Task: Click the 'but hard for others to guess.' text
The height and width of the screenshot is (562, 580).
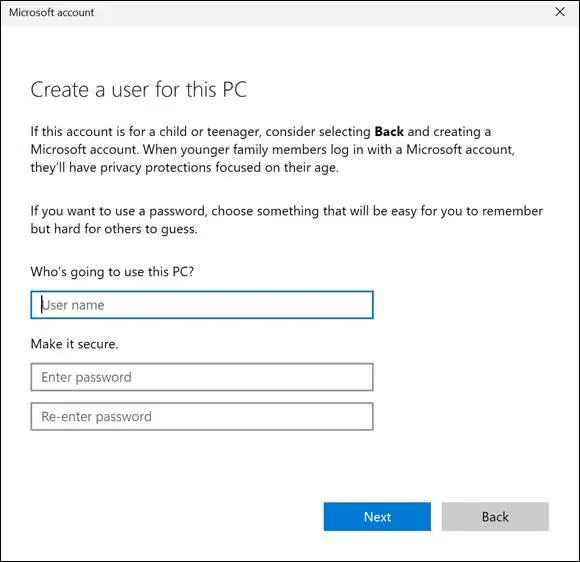Action: [114, 229]
